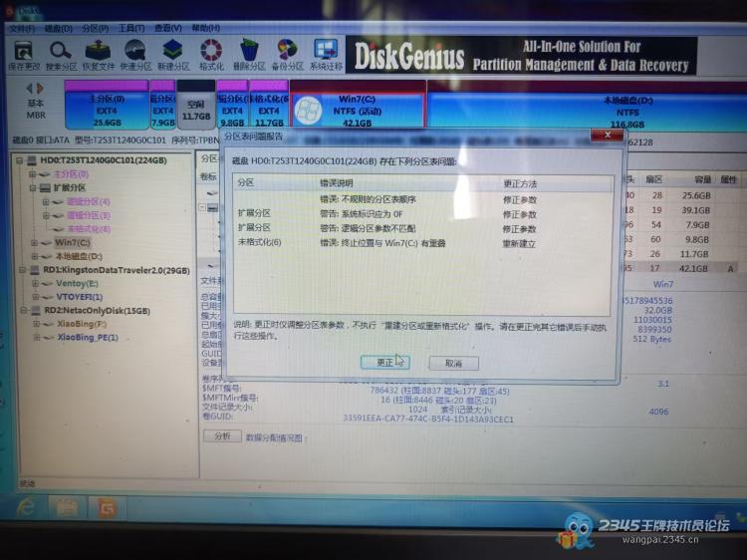Open the 工具(T) menu

(x=131, y=29)
